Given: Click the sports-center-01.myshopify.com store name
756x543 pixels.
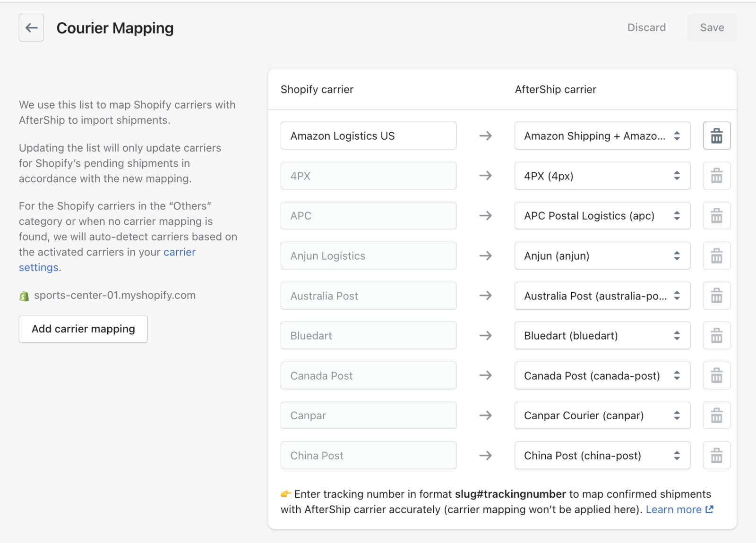Looking at the screenshot, I should pos(115,296).
